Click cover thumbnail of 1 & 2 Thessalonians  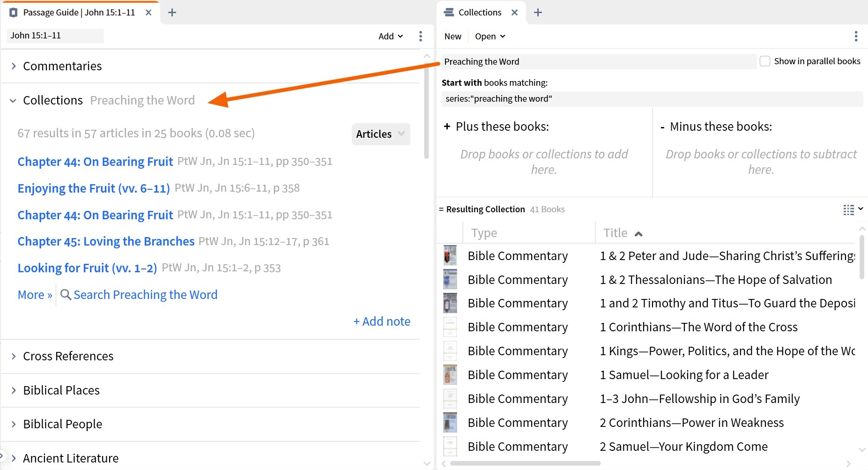450,279
